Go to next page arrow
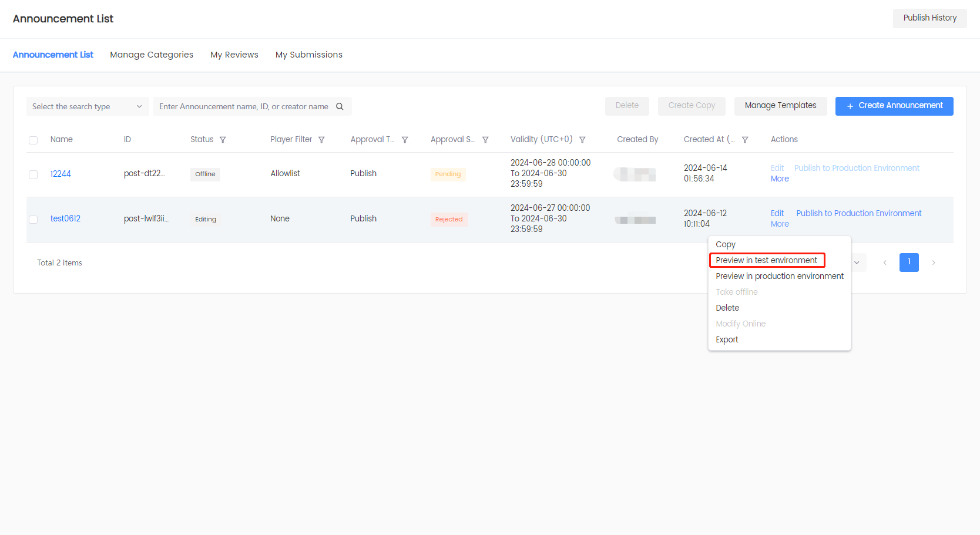This screenshot has height=535, width=980. (x=933, y=263)
